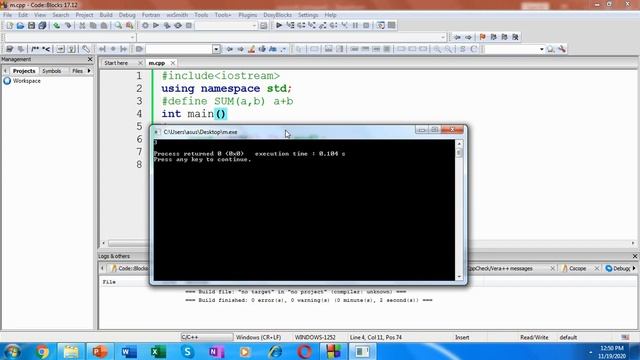Click the Build and run icon
The image size is (640, 360).
[167, 25]
